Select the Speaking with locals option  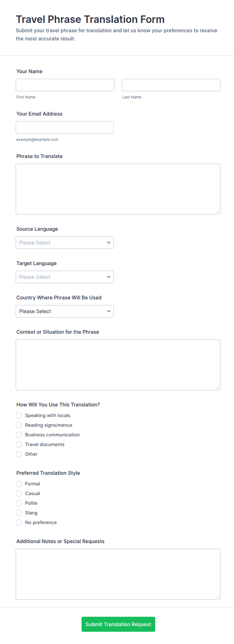pyautogui.click(x=19, y=415)
